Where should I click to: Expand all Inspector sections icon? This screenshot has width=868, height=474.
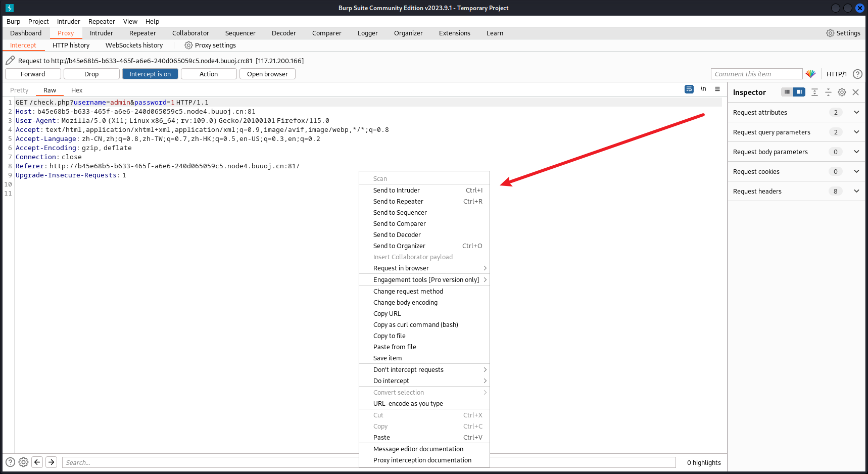click(x=814, y=92)
